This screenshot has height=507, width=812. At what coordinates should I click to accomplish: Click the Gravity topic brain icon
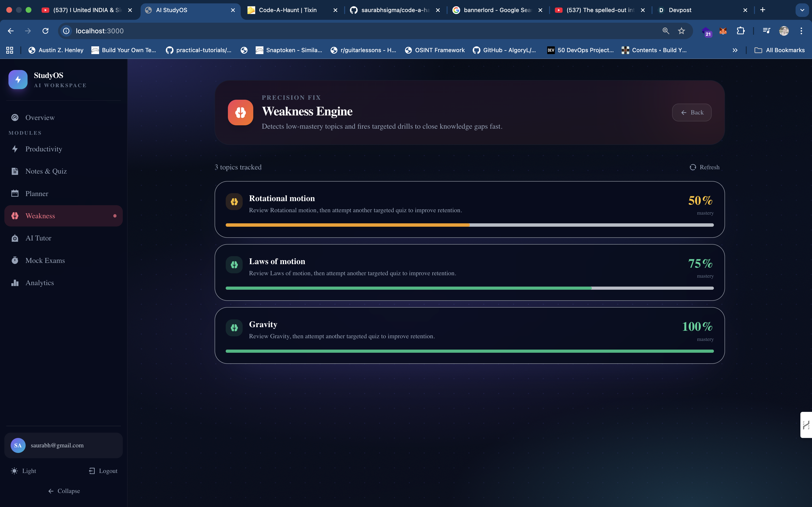click(234, 328)
